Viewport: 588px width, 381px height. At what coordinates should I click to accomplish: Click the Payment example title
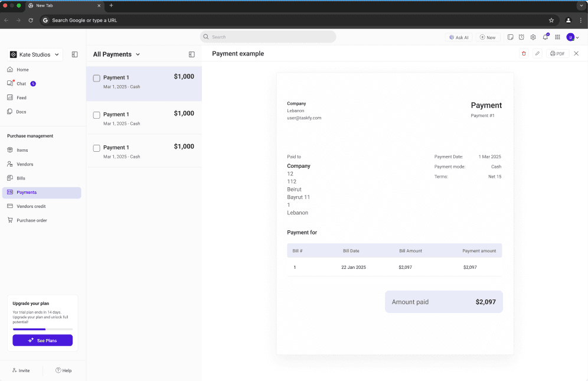pos(238,54)
